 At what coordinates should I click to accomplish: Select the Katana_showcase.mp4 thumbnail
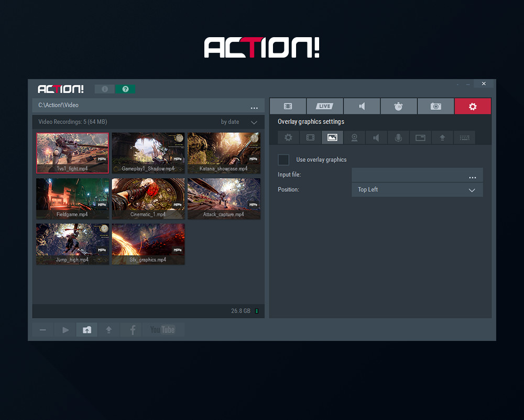[x=224, y=153]
